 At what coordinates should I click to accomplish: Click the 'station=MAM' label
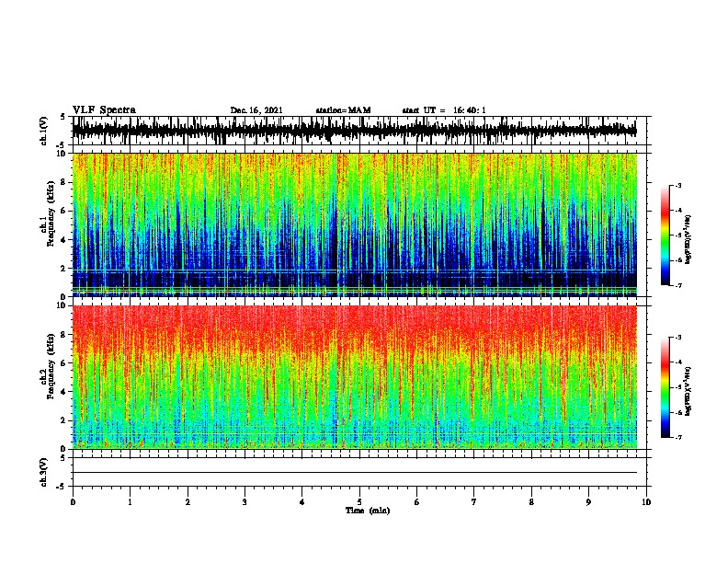[343, 110]
